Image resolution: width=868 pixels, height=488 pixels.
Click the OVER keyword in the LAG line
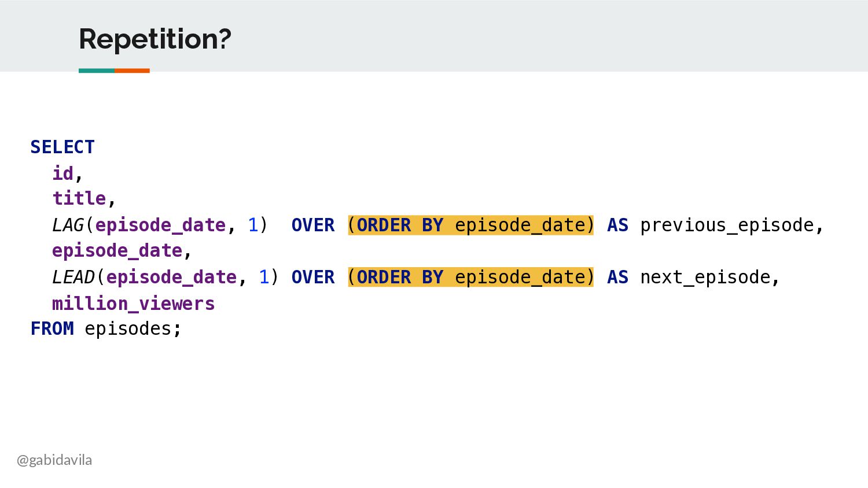click(313, 225)
